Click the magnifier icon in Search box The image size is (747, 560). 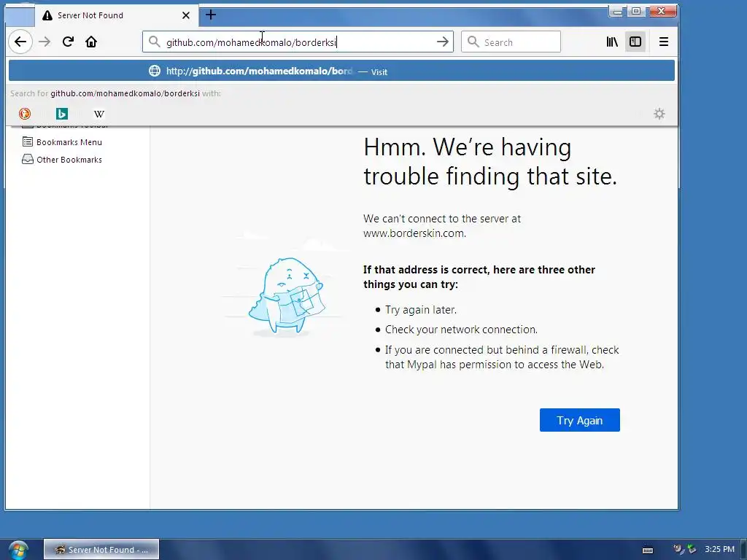473,42
